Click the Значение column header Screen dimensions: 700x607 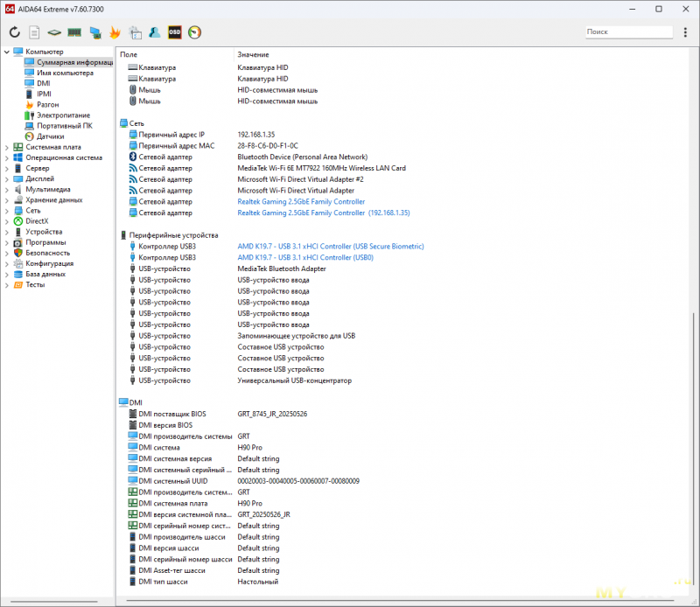(x=253, y=54)
